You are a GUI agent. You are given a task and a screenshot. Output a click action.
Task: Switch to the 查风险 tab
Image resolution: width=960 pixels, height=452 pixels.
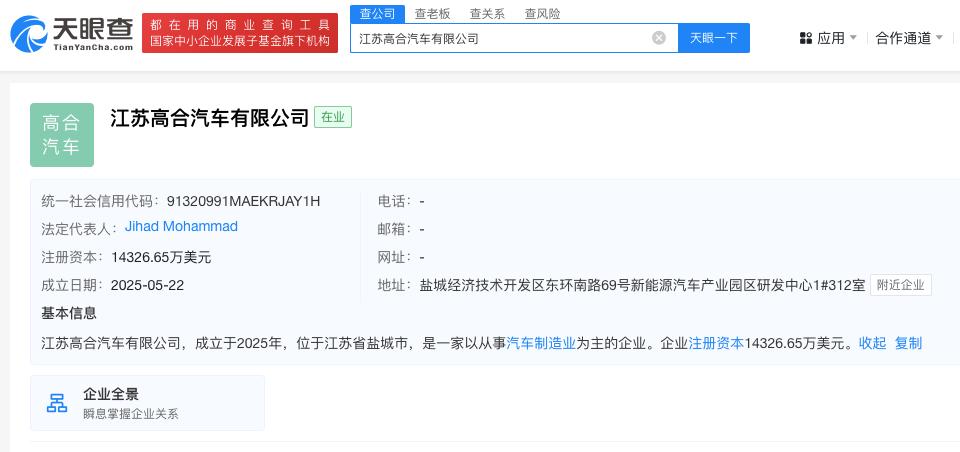click(542, 13)
